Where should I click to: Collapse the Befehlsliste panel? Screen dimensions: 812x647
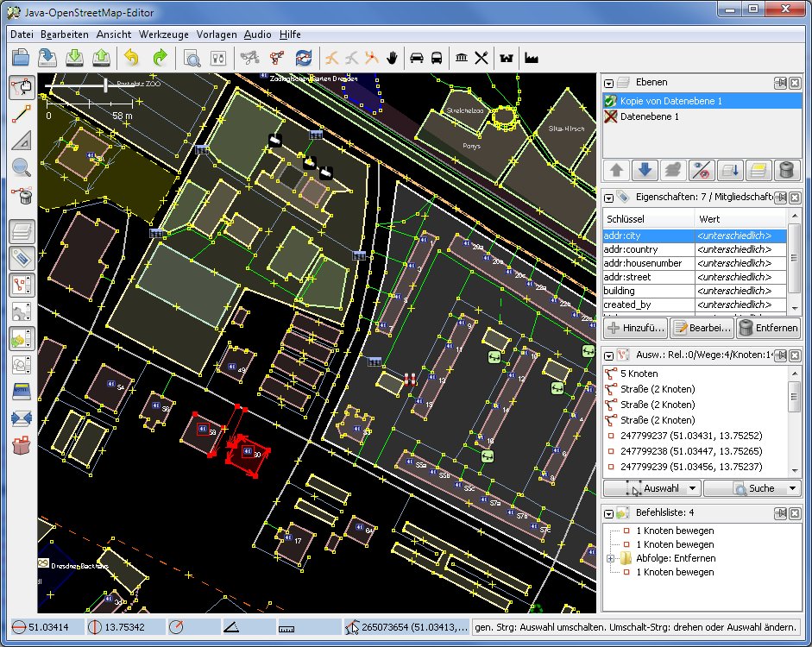coord(609,514)
